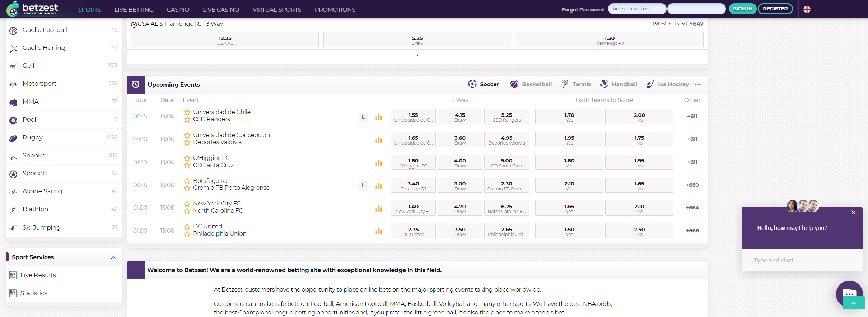
Task: Click the MMA glove icon in sidebar
Action: [13, 102]
